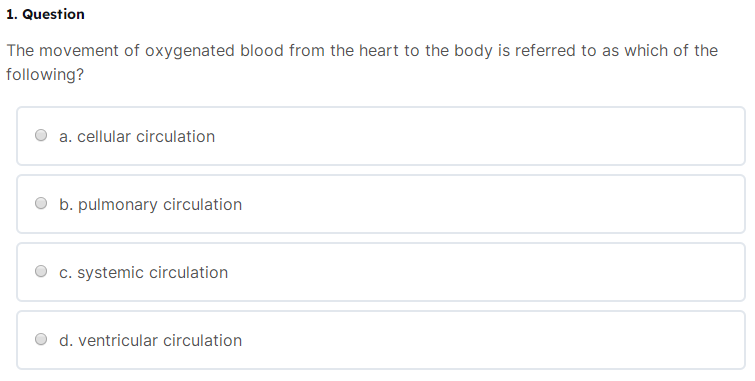Click the word "following?" in the question
The width and height of the screenshot is (755, 381).
[45, 75]
